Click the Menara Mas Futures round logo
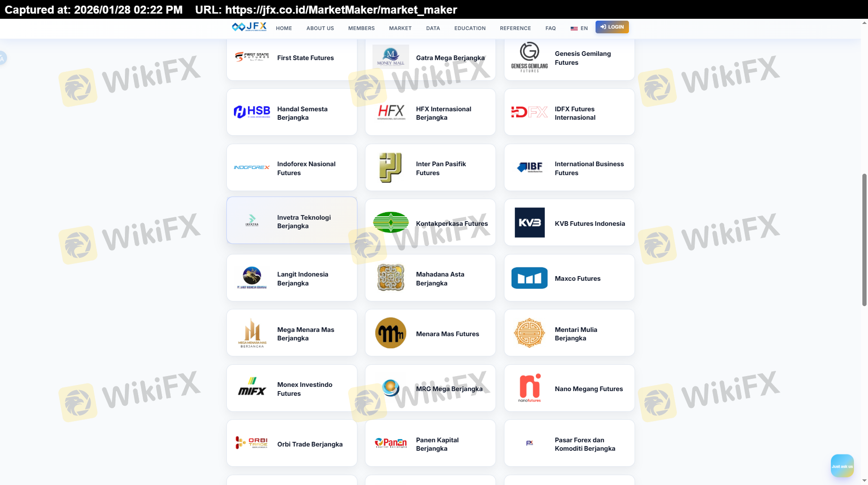Screen dimensions: 868x485 390,333
